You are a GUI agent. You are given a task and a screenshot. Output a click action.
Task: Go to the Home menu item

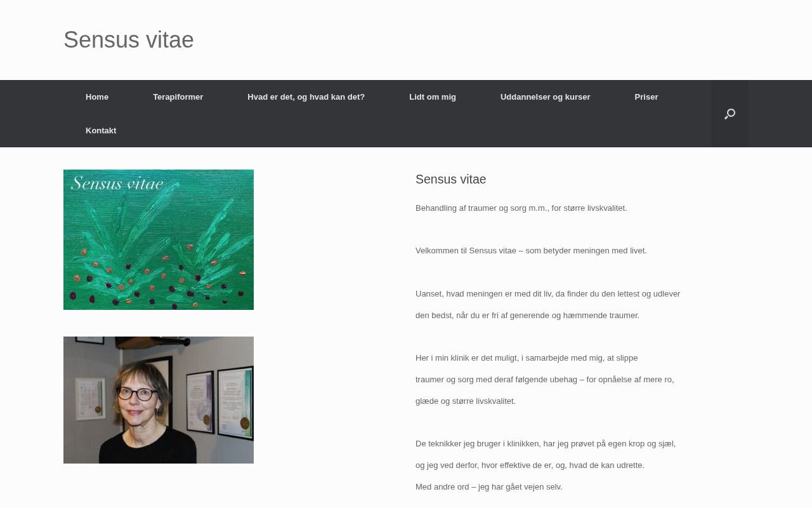[97, 97]
